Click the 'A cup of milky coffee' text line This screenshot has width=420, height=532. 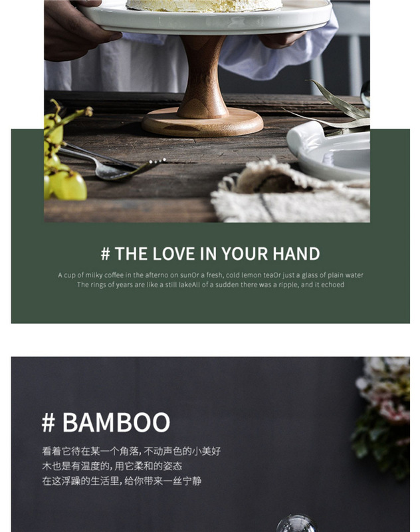210,275
